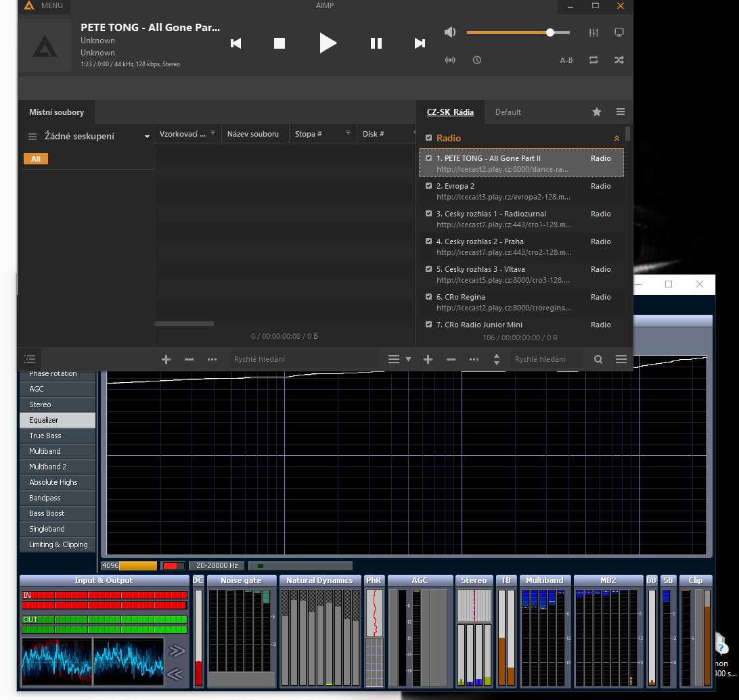Toggle A-B repeat mode

[x=566, y=60]
